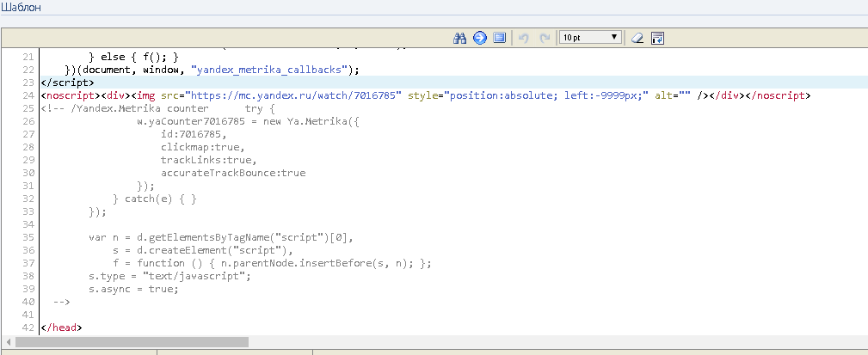Viewport: 868px width, 355px height.
Task: Click the closing </script> tag
Action: coord(68,83)
